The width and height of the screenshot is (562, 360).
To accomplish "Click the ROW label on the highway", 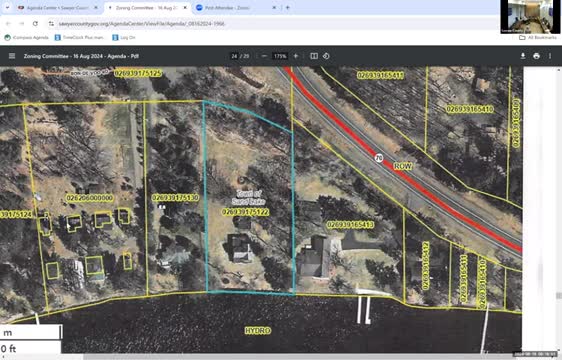I will (403, 166).
